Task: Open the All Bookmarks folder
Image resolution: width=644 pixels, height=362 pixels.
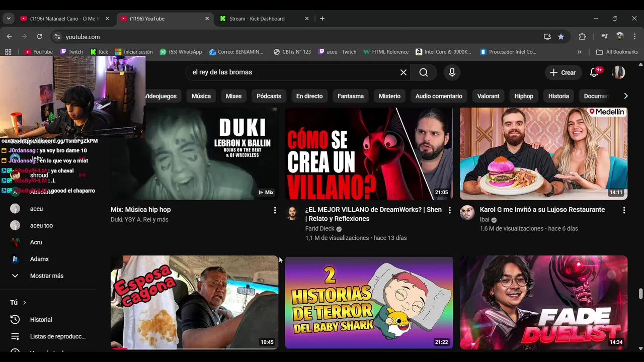Action: tap(617, 52)
